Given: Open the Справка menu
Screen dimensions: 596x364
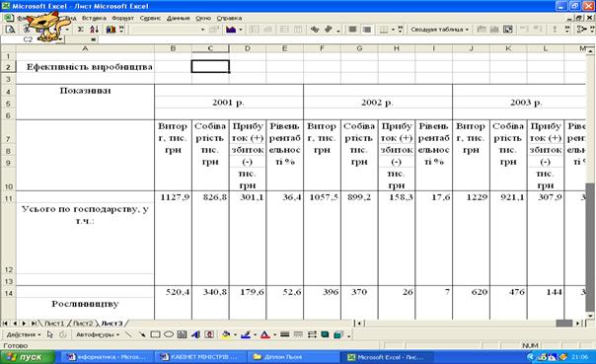Looking at the screenshot, I should point(229,18).
